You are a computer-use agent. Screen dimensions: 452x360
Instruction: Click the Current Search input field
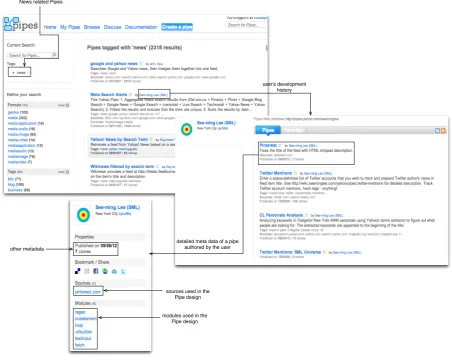point(30,55)
